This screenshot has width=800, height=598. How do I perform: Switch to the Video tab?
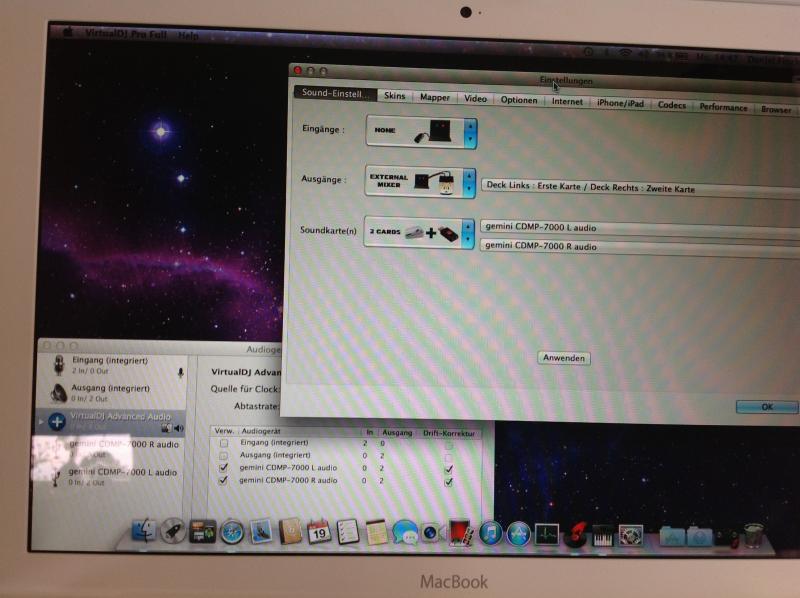tap(475, 98)
